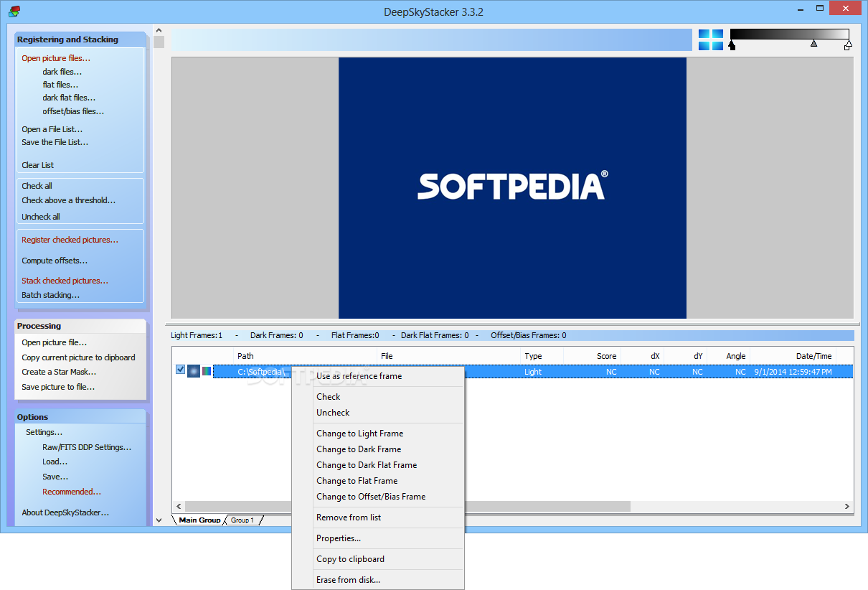
Task: Open Raw/FITS DDP Settings...
Action: coord(87,447)
